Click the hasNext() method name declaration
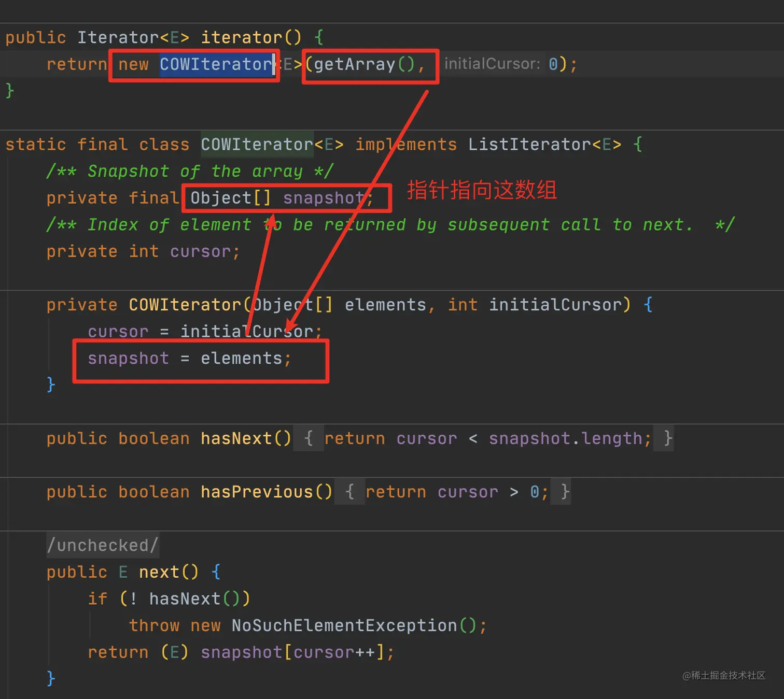 click(236, 438)
